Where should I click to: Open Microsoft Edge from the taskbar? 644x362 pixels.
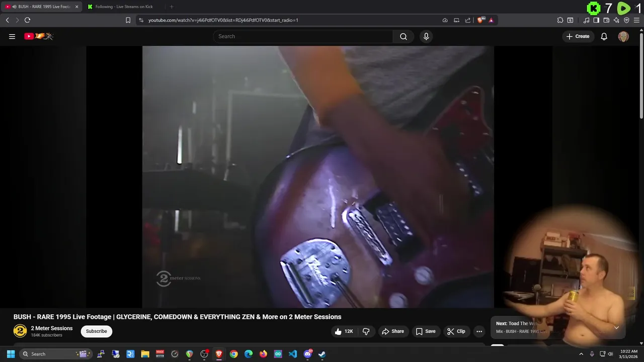point(249,354)
